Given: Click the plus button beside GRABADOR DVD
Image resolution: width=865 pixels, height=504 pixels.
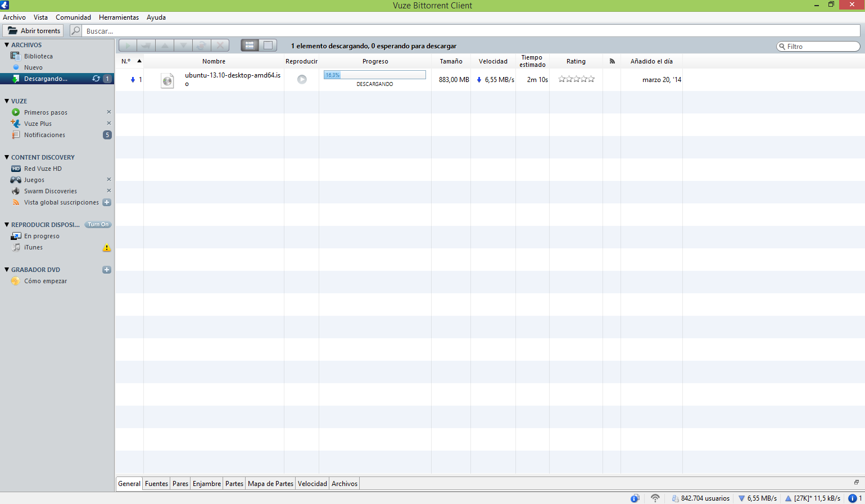Looking at the screenshot, I should coord(107,270).
